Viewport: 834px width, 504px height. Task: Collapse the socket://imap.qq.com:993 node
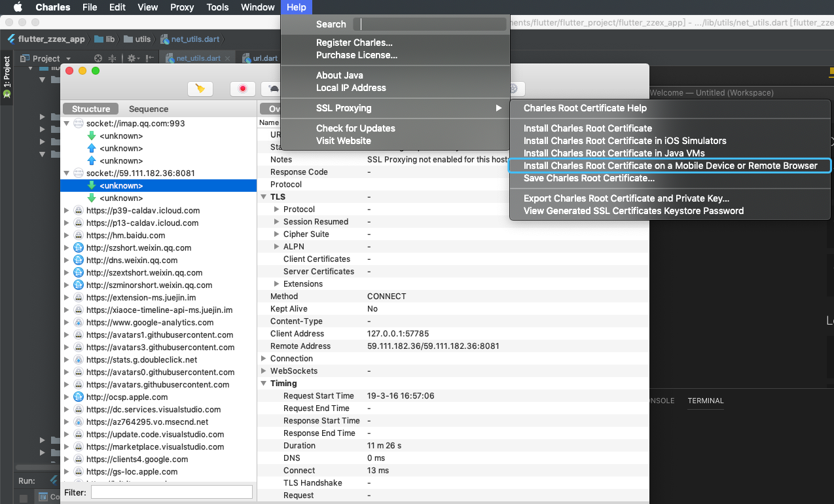67,124
